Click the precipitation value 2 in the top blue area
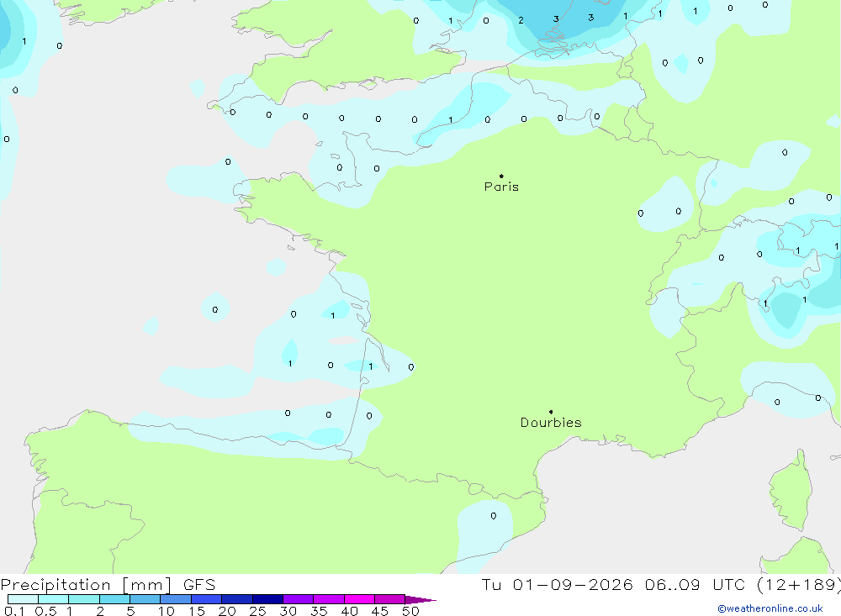841x616 pixels. point(521,20)
